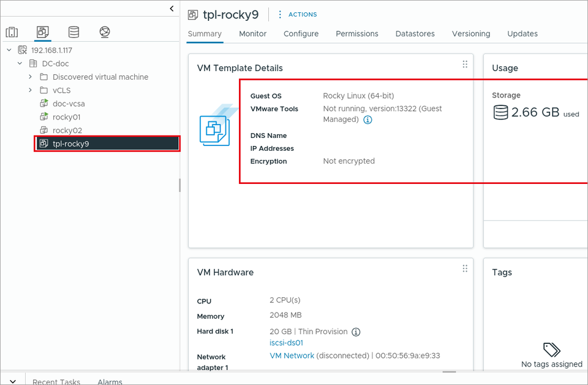588x385 pixels.
Task: Open the Hosts and Clusters inventory view
Action: click(12, 32)
